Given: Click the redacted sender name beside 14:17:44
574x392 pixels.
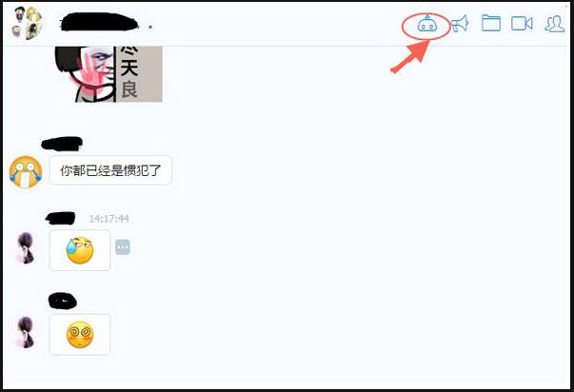Looking at the screenshot, I should pyautogui.click(x=60, y=218).
